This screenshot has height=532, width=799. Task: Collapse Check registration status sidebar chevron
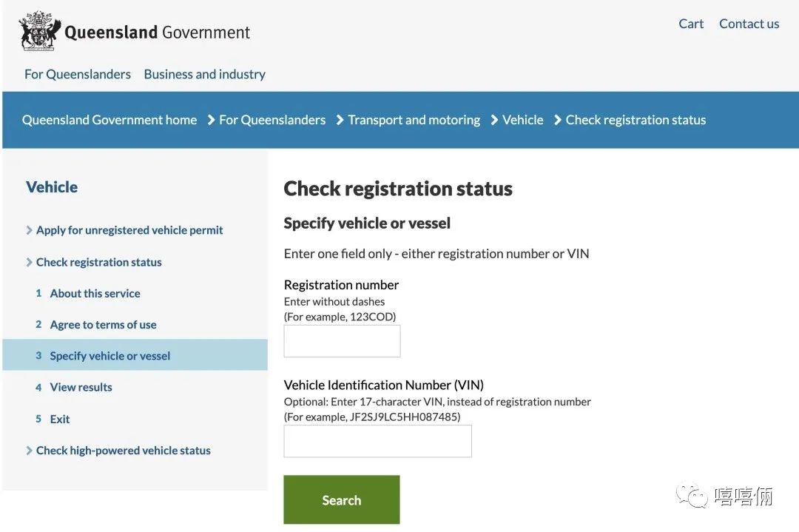click(30, 262)
